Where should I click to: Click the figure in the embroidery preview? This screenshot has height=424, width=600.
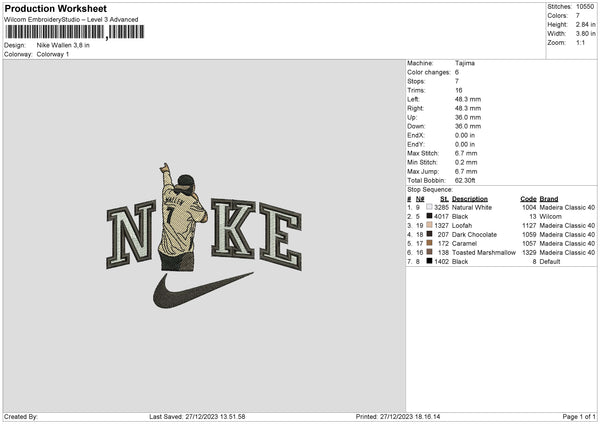click(183, 217)
